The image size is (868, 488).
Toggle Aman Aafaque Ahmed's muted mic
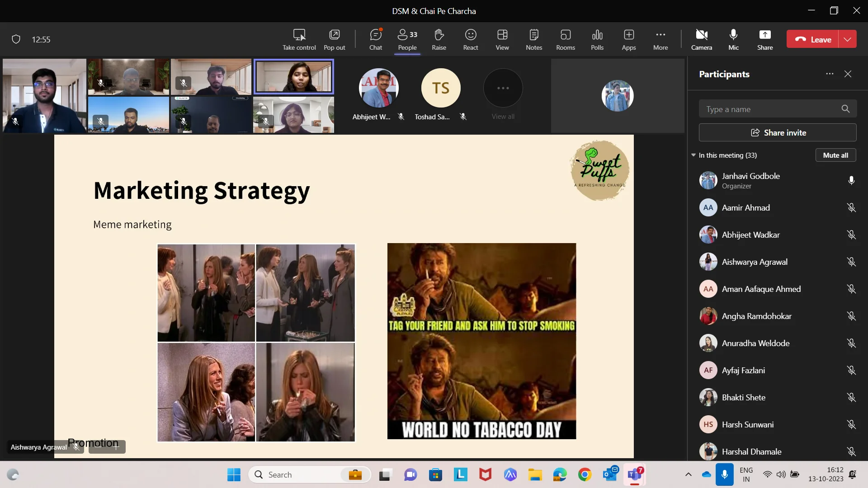tap(851, 289)
